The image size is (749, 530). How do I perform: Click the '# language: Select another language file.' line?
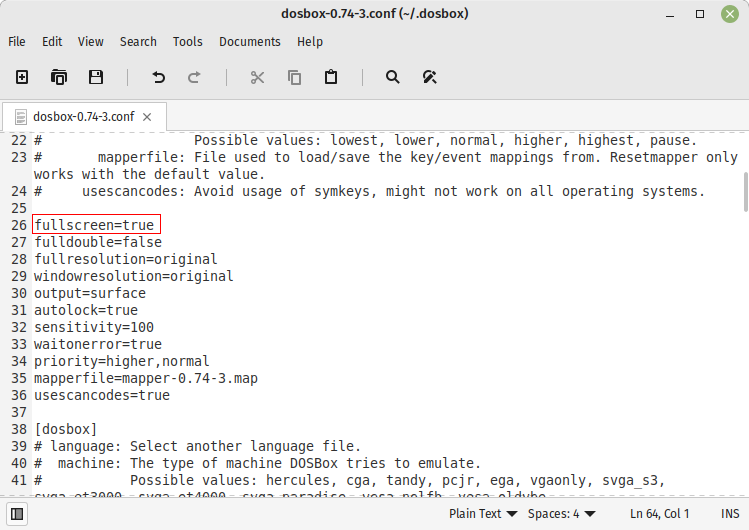pos(198,446)
